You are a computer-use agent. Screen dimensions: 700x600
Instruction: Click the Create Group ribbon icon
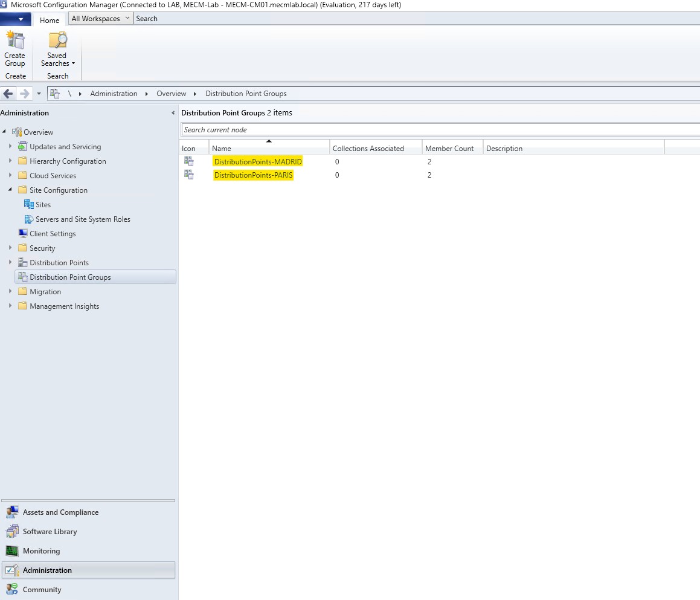click(x=15, y=49)
